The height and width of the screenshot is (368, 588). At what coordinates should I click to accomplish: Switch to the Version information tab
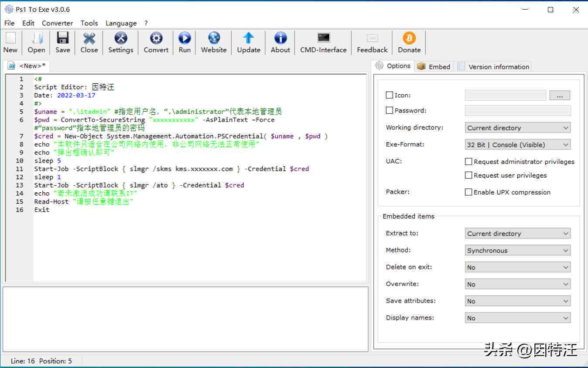coord(493,67)
